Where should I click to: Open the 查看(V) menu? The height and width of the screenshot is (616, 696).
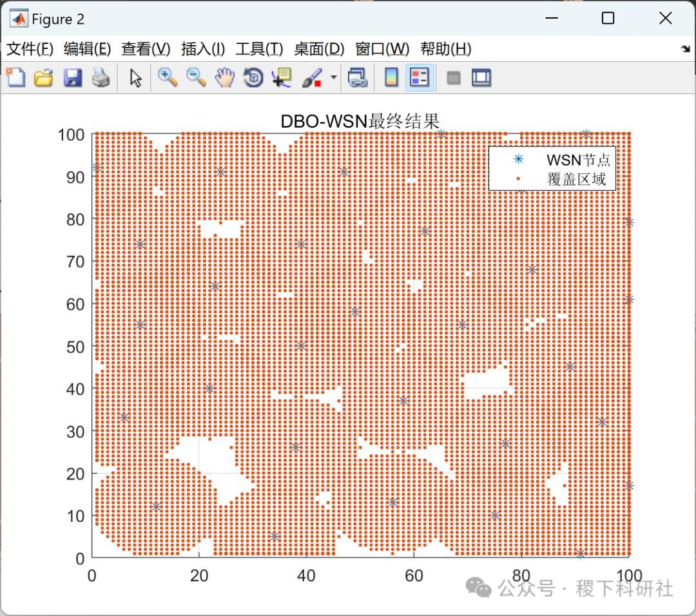[x=146, y=49]
